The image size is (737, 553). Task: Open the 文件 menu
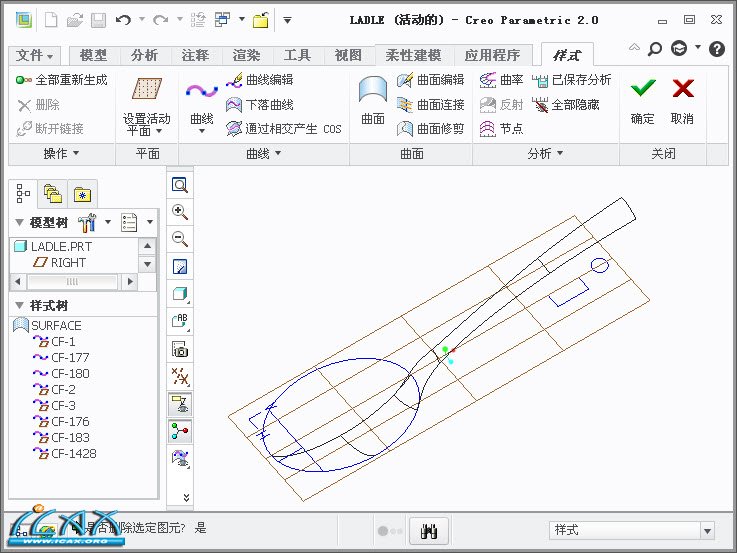tap(36, 56)
